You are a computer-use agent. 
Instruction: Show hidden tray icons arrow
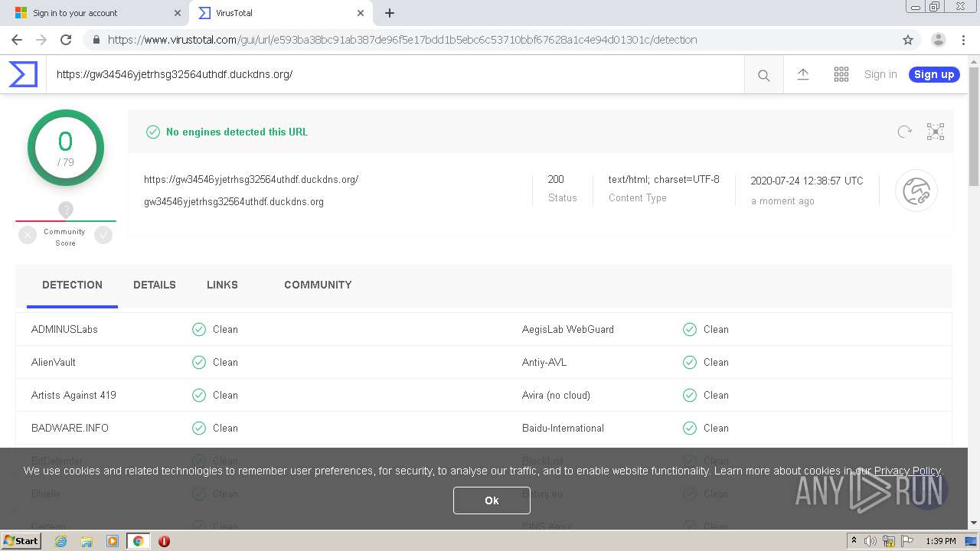pos(854,541)
